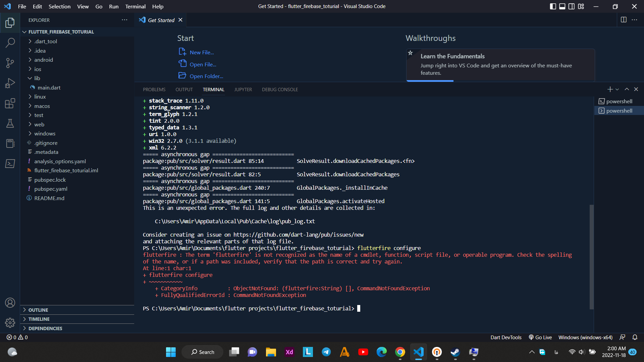Split the editor to the right
This screenshot has height=362, width=644.
click(x=624, y=20)
